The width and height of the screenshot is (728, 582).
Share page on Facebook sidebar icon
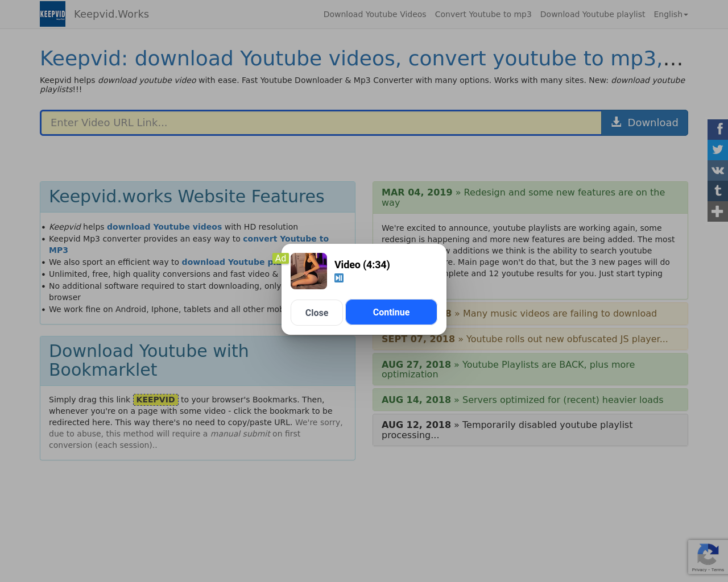point(718,130)
